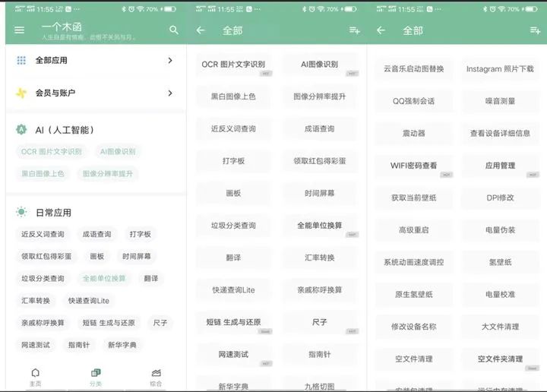Tap list-add icon in right screen header
The height and width of the screenshot is (392, 547).
(x=535, y=30)
